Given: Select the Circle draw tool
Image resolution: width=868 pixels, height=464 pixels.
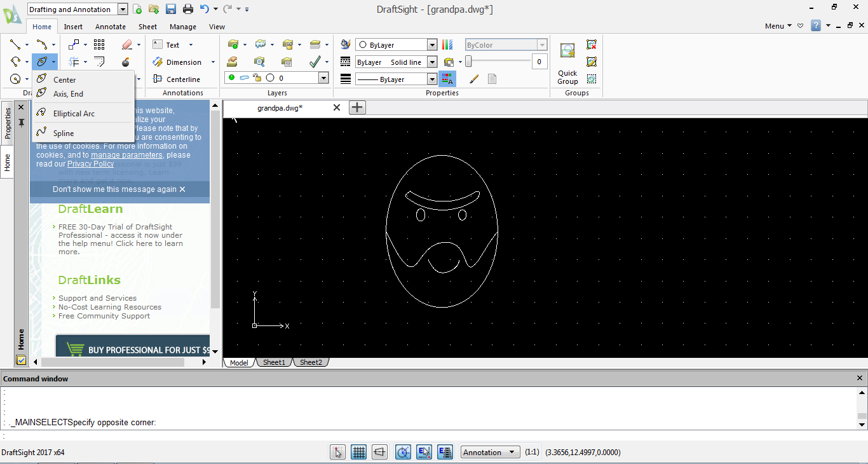Looking at the screenshot, I should click(15, 79).
